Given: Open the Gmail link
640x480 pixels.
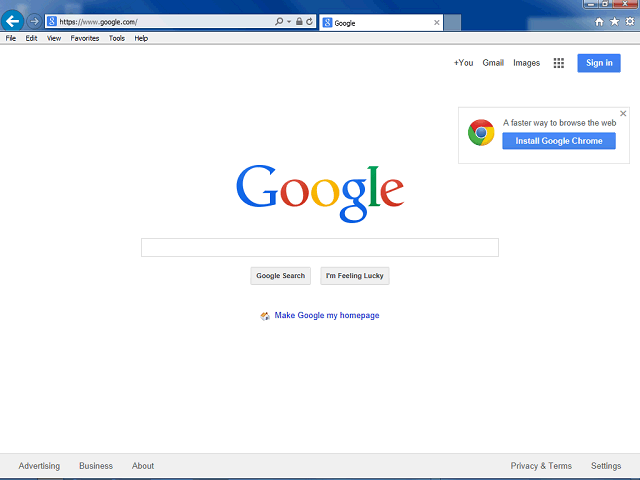Looking at the screenshot, I should pyautogui.click(x=493, y=63).
